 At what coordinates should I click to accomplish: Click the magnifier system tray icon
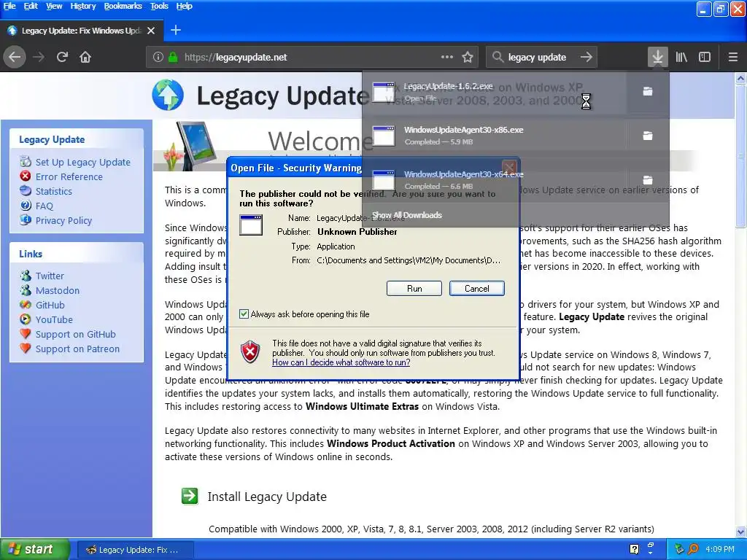(x=694, y=549)
